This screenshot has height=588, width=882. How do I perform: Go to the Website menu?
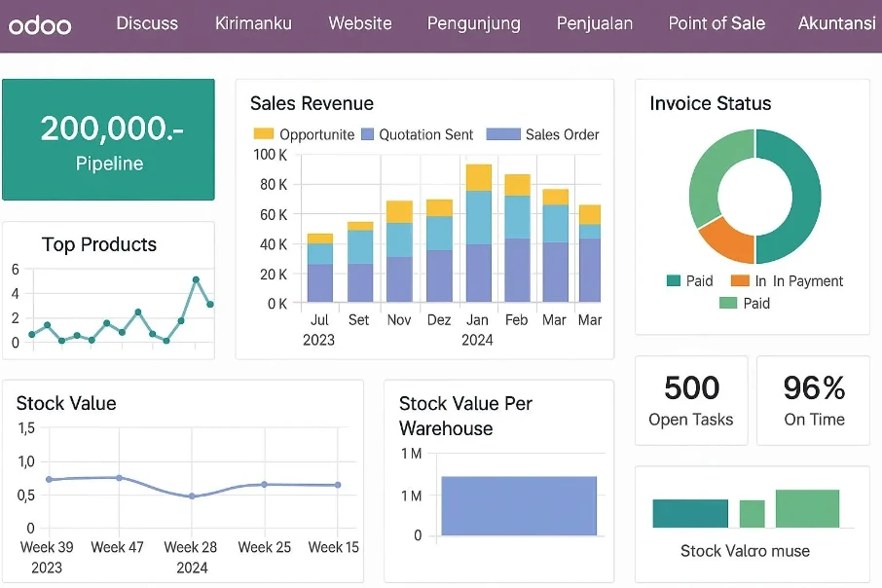[x=360, y=23]
